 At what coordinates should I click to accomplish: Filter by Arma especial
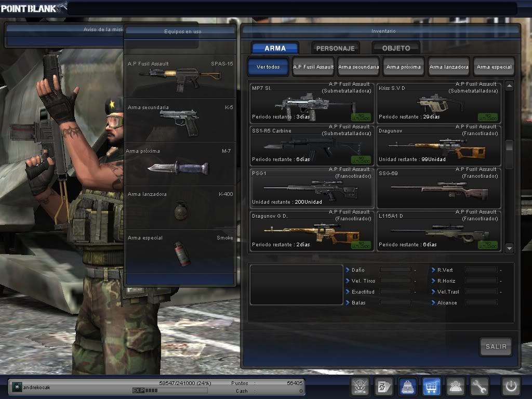point(494,67)
